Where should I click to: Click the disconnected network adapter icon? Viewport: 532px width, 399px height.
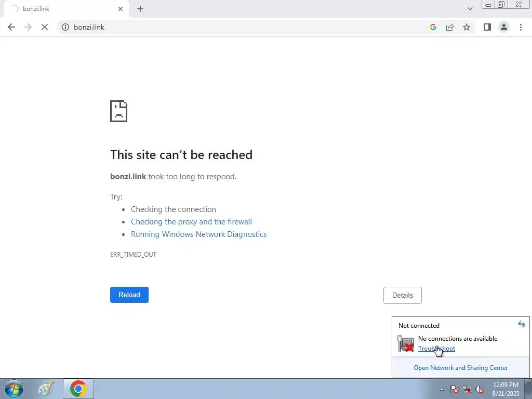coord(405,343)
